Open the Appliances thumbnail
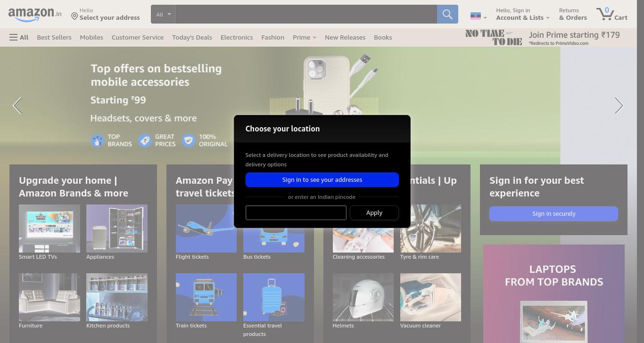 [x=117, y=229]
